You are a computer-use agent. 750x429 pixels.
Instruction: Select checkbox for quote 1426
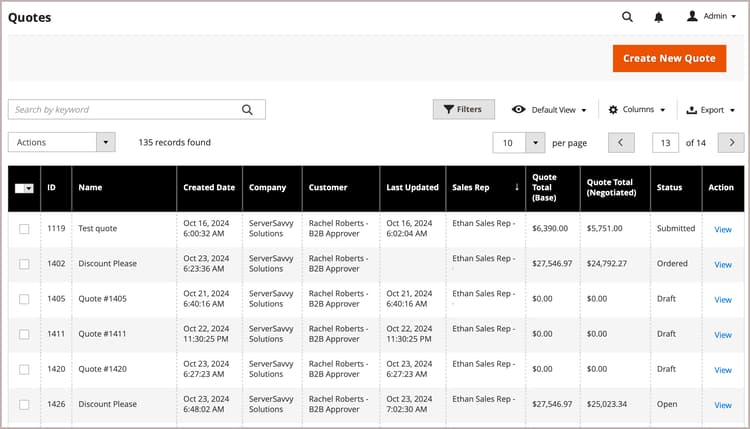tap(24, 405)
